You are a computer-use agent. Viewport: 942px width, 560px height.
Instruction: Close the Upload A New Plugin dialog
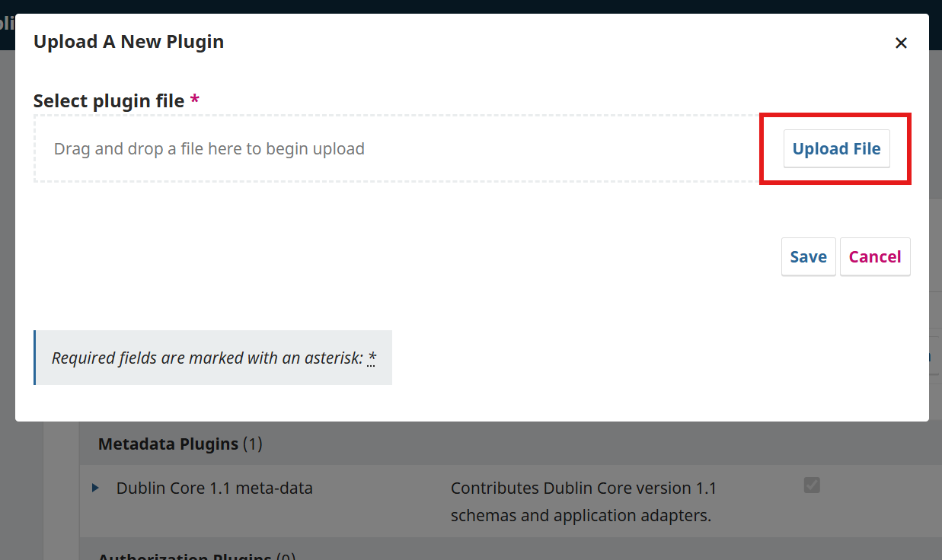coord(901,43)
